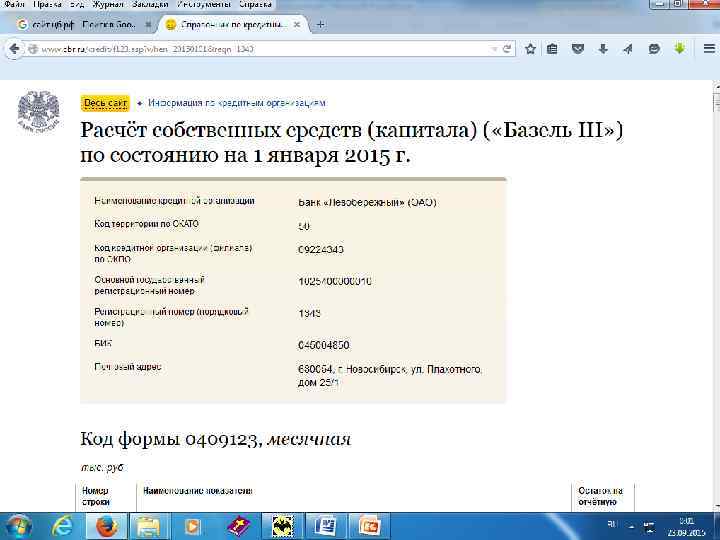Click the page vertical scrollbar
This screenshot has height=540, width=720.
click(x=716, y=294)
